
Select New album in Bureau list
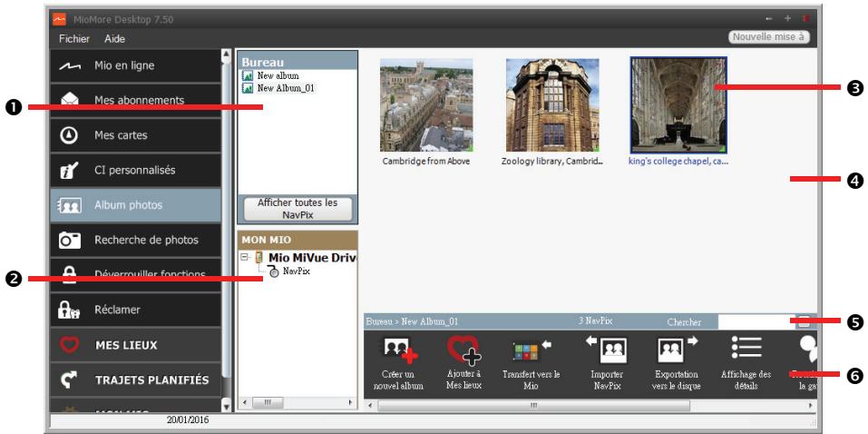[x=271, y=75]
